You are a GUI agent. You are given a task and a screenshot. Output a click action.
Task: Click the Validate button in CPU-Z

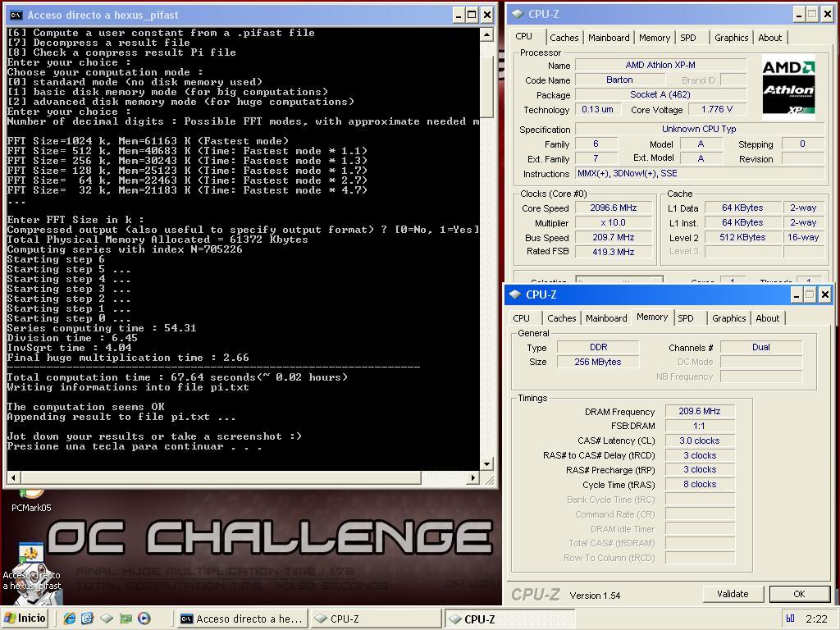point(733,594)
